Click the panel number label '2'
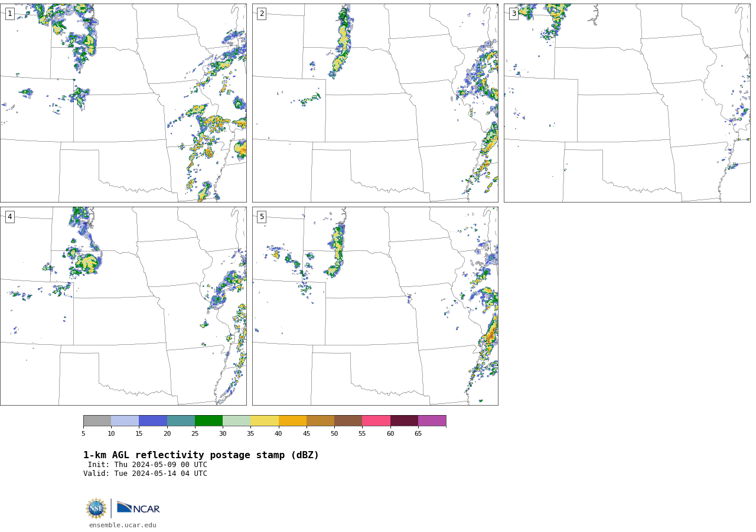 point(262,14)
